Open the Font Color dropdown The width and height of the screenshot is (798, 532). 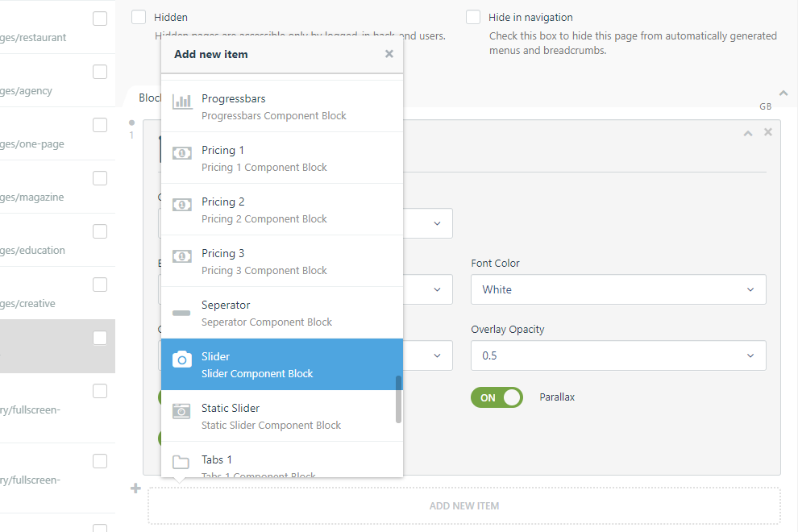coord(618,289)
